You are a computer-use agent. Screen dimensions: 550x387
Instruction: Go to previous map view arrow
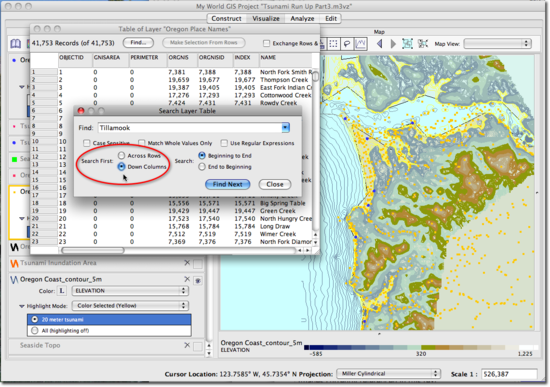tap(379, 44)
